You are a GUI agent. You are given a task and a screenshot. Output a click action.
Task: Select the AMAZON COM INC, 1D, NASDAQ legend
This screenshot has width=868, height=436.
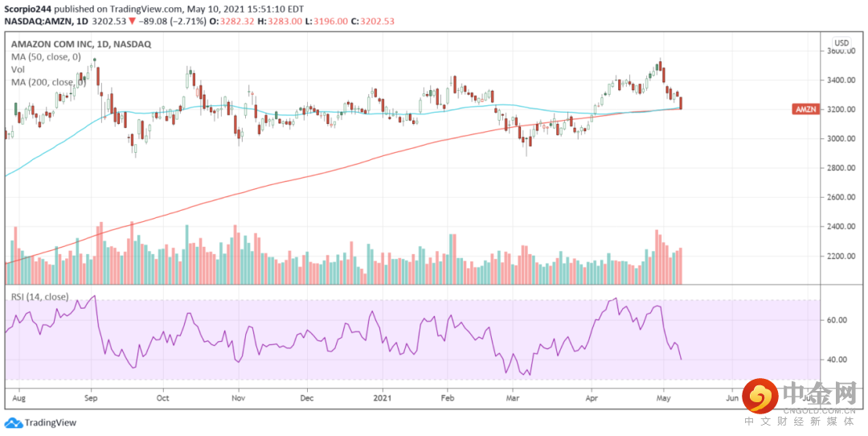coord(81,44)
